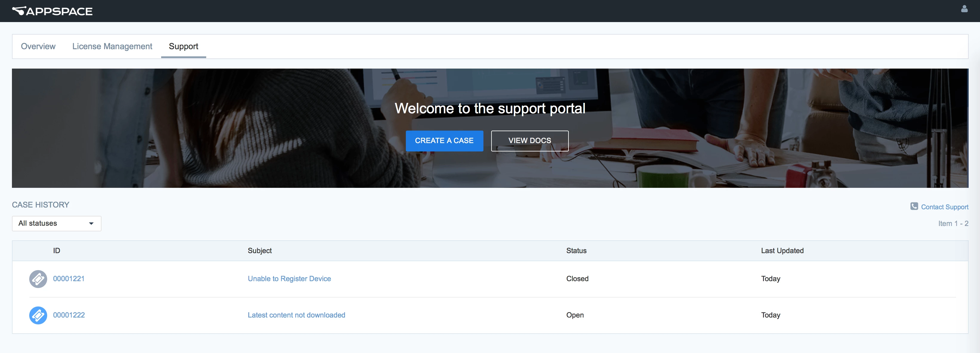Click the Create a Case button
Screen dimensions: 980x353
[x=444, y=141]
